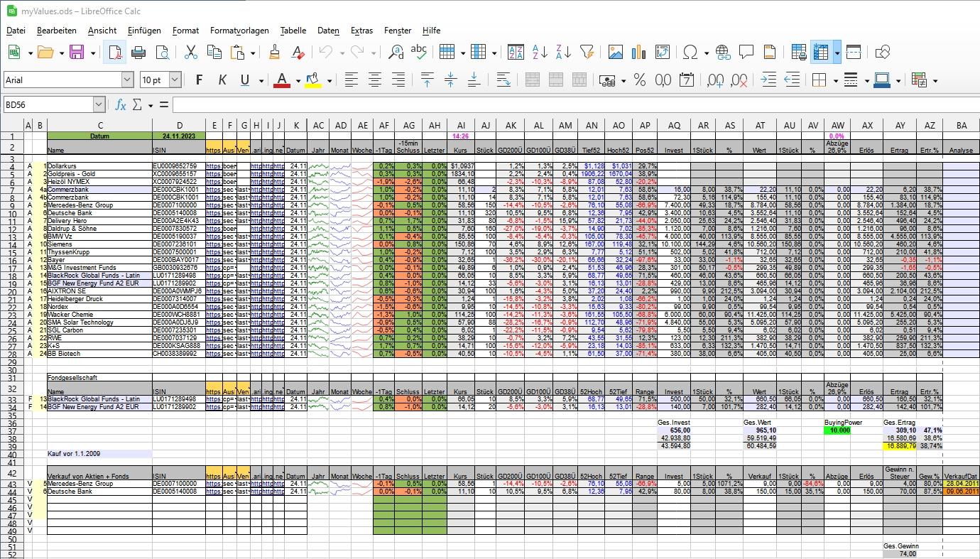Click the https link in Dollarkurs row
This screenshot has height=559, width=980.
tap(213, 165)
